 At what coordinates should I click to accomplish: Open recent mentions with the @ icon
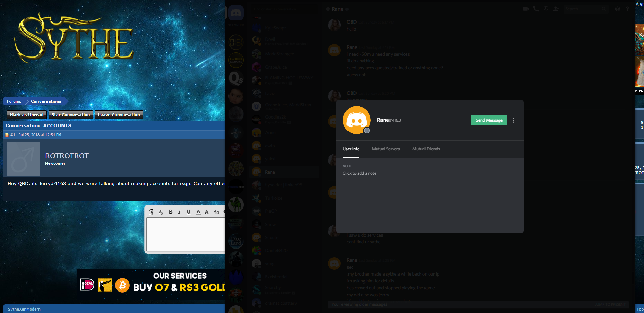point(617,9)
